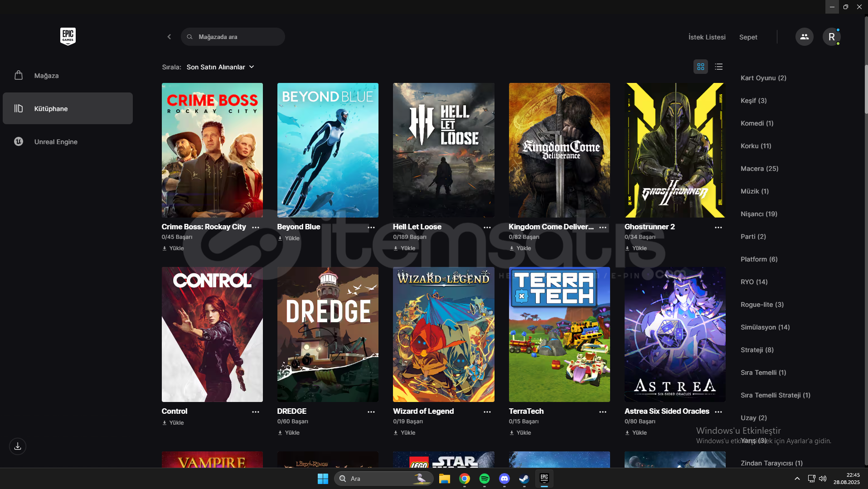Open DREDGE three-dot menu
The height and width of the screenshot is (489, 868).
[x=371, y=412]
